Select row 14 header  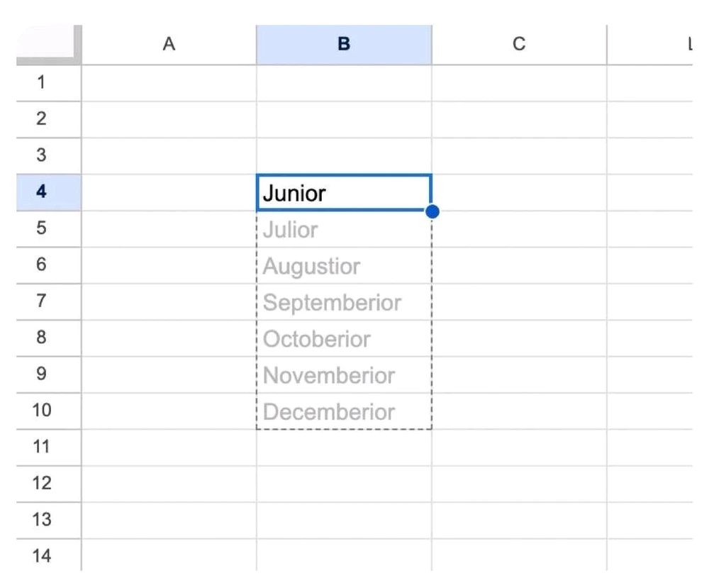(42, 555)
